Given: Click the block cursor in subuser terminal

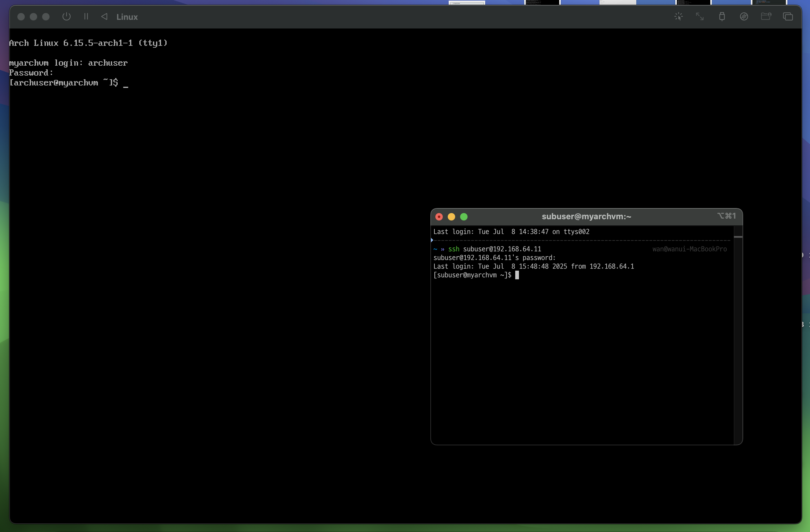Looking at the screenshot, I should (x=517, y=275).
